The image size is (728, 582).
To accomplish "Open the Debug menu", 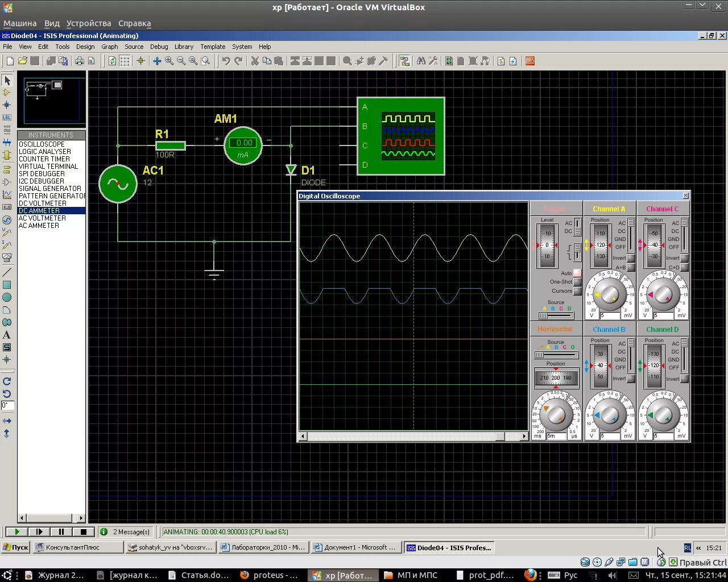I will (x=159, y=47).
